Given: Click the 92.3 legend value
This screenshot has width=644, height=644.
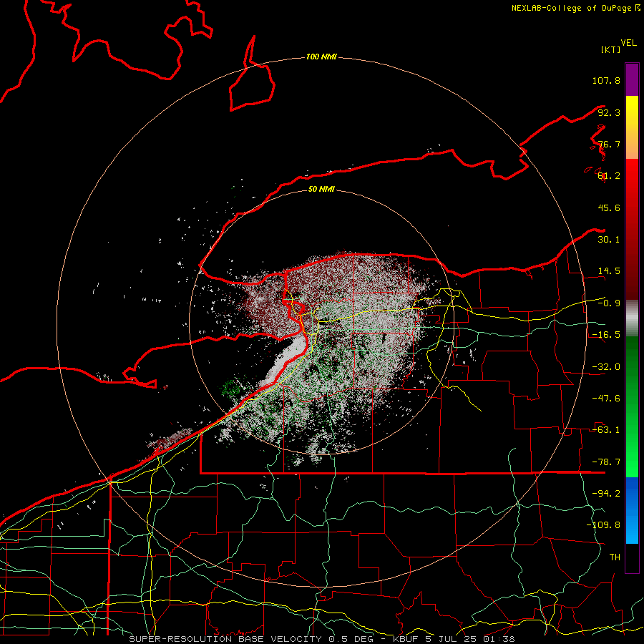Looking at the screenshot, I should [609, 112].
